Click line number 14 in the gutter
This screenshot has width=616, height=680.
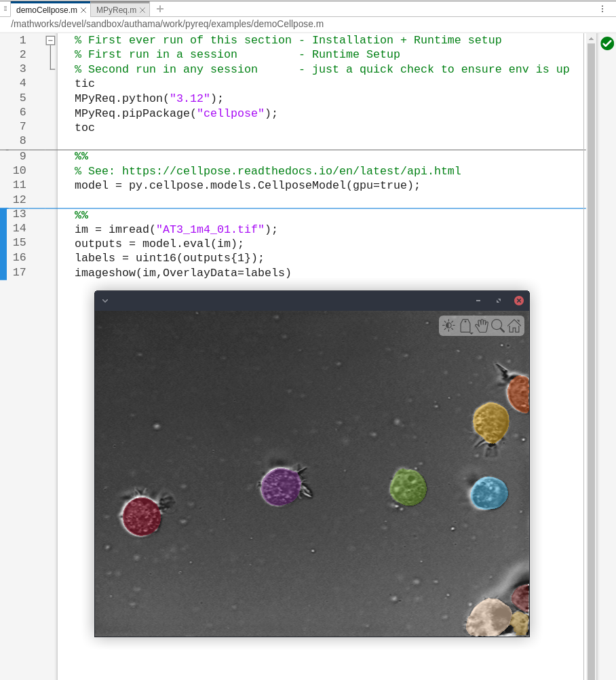(20, 229)
